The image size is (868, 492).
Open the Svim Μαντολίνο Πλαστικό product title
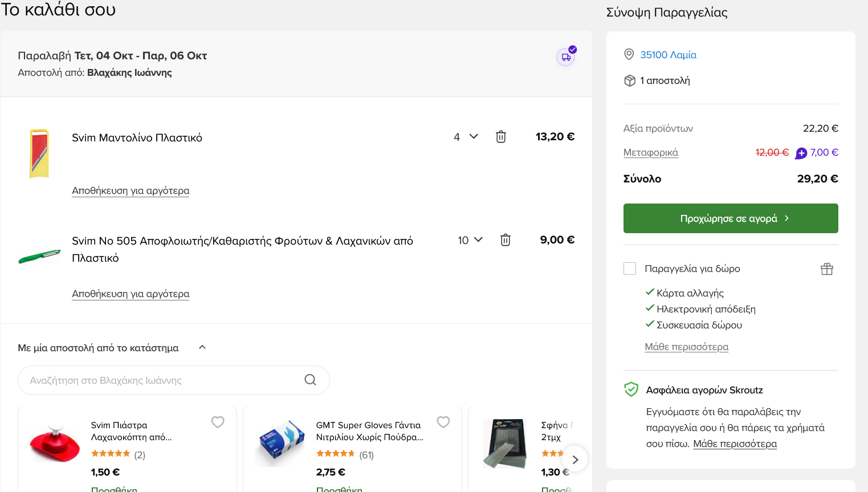pyautogui.click(x=137, y=137)
